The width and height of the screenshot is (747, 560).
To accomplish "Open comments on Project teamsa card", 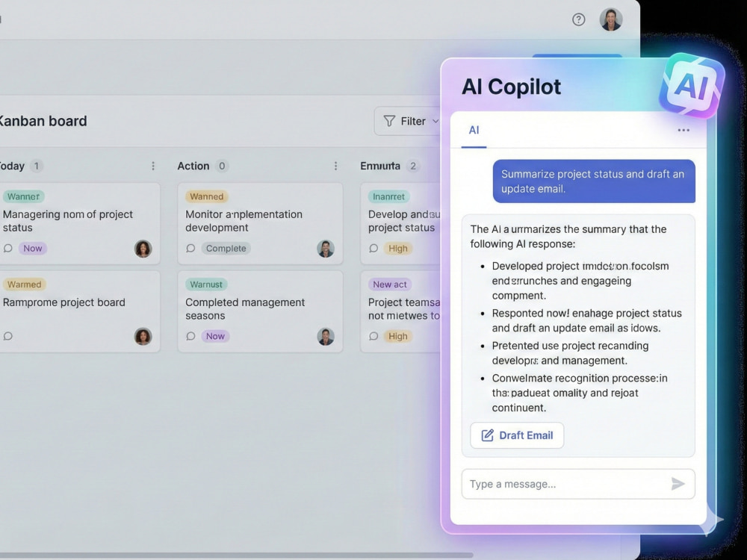I will pyautogui.click(x=373, y=336).
